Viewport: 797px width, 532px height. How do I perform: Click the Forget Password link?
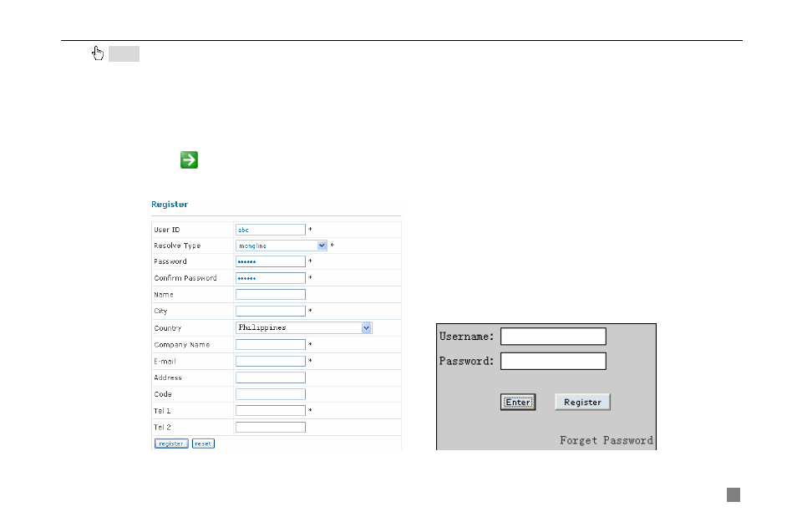(607, 440)
